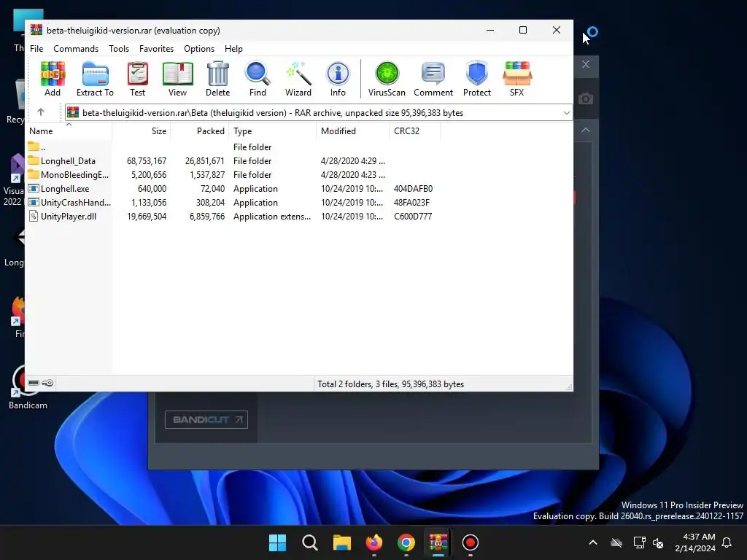Click the Add toolbar icon

[53, 79]
